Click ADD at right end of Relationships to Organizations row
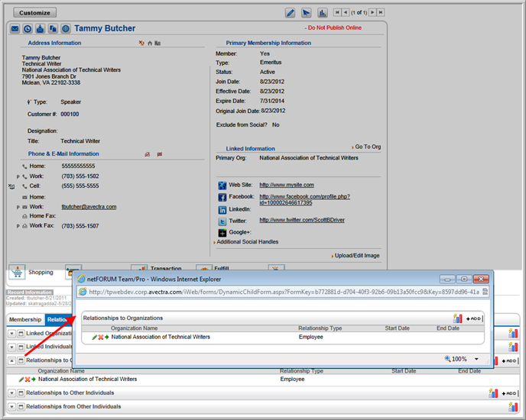 509,361
